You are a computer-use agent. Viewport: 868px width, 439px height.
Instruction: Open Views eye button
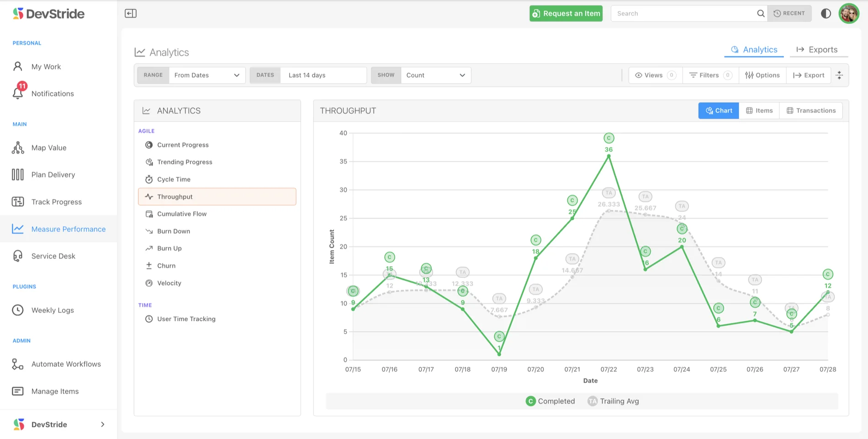click(656, 75)
